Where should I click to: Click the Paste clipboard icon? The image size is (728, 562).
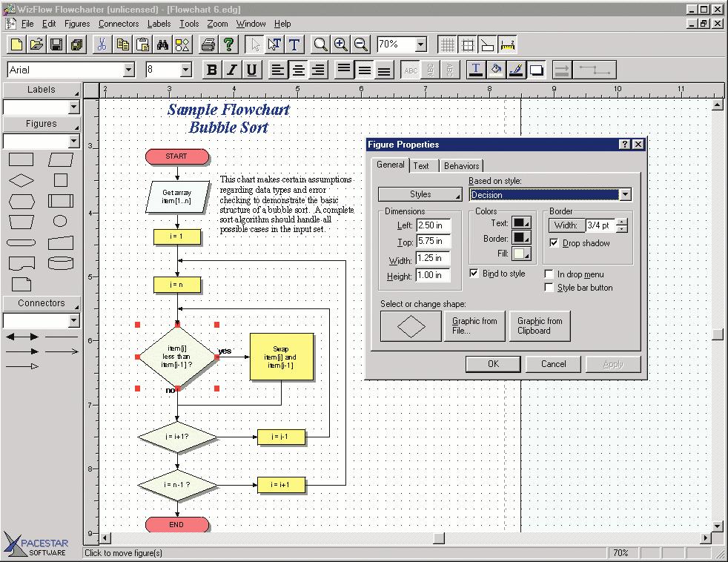pos(142,44)
